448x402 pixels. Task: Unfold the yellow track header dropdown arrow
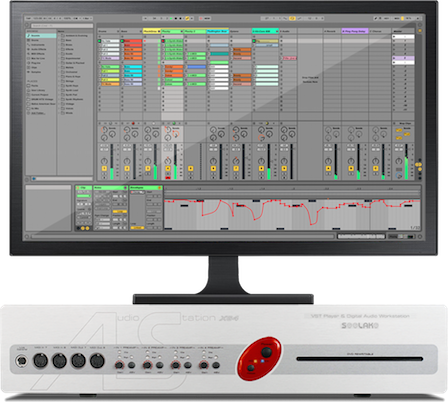tap(159, 31)
